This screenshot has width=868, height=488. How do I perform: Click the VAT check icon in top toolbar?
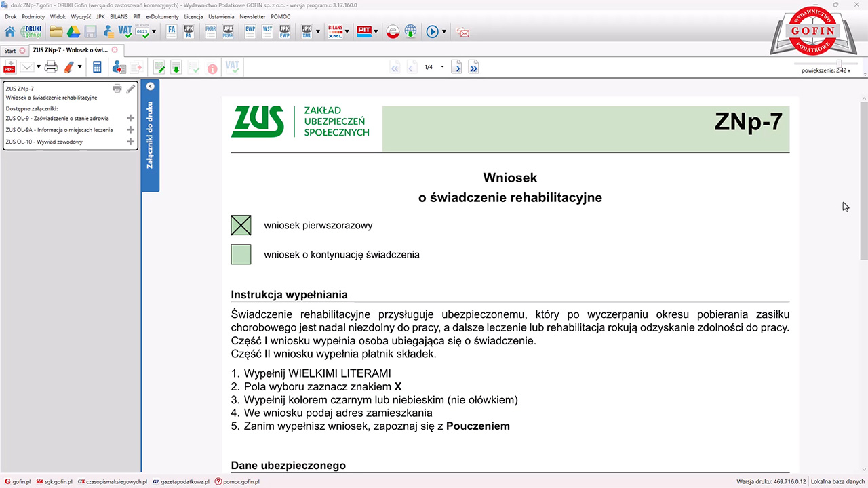click(x=125, y=31)
